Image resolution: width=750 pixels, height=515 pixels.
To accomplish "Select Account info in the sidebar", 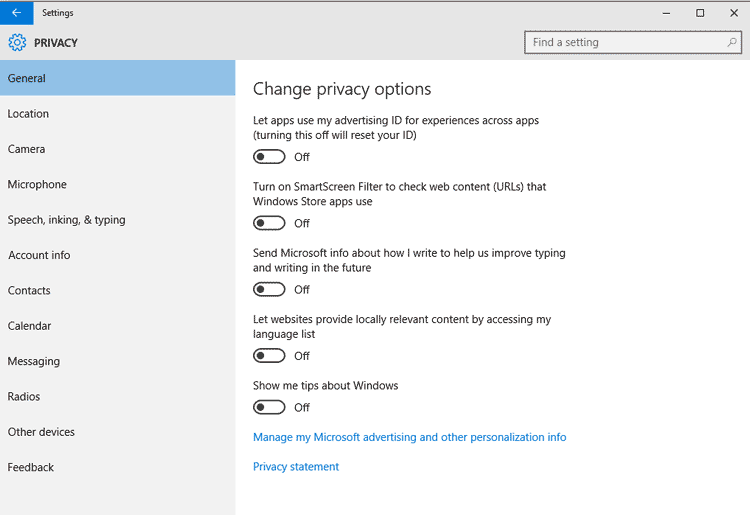I will coord(118,255).
